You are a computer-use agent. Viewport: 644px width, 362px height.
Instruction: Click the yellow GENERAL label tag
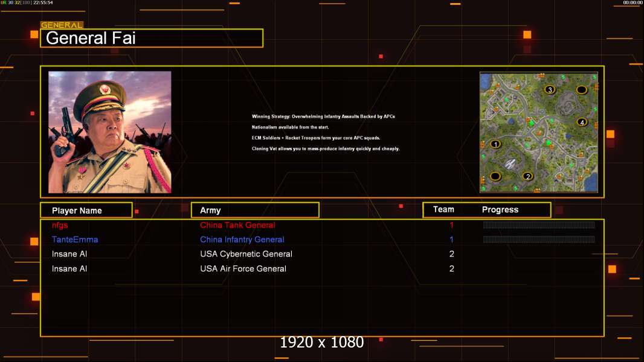coord(62,25)
